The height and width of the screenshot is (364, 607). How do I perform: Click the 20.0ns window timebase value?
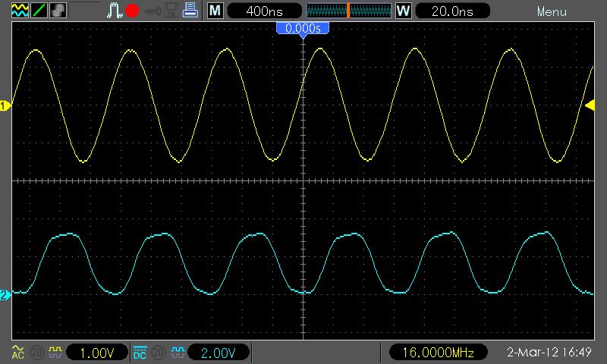click(x=452, y=11)
